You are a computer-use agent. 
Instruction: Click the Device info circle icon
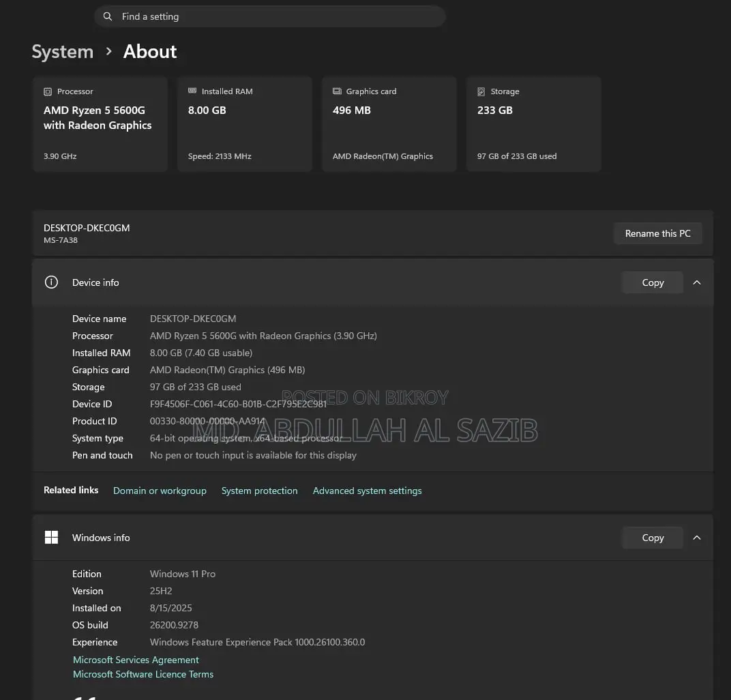pos(51,282)
